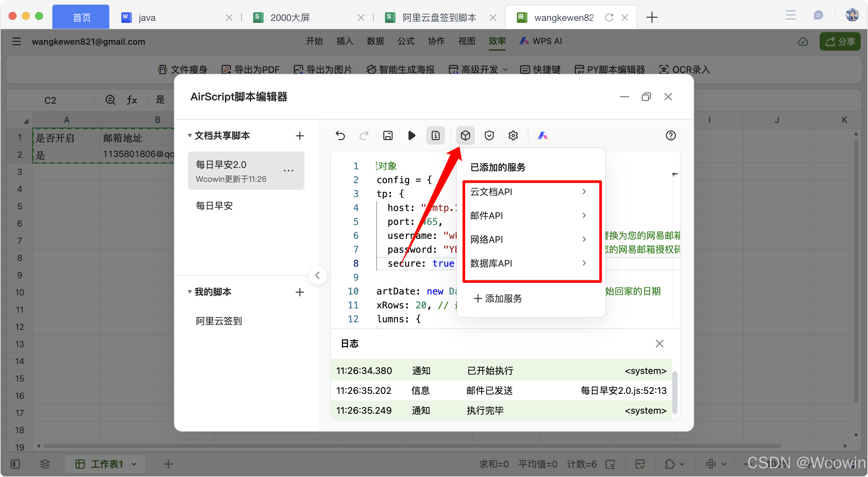
Task: Save the script with the floppy icon
Action: tap(388, 136)
